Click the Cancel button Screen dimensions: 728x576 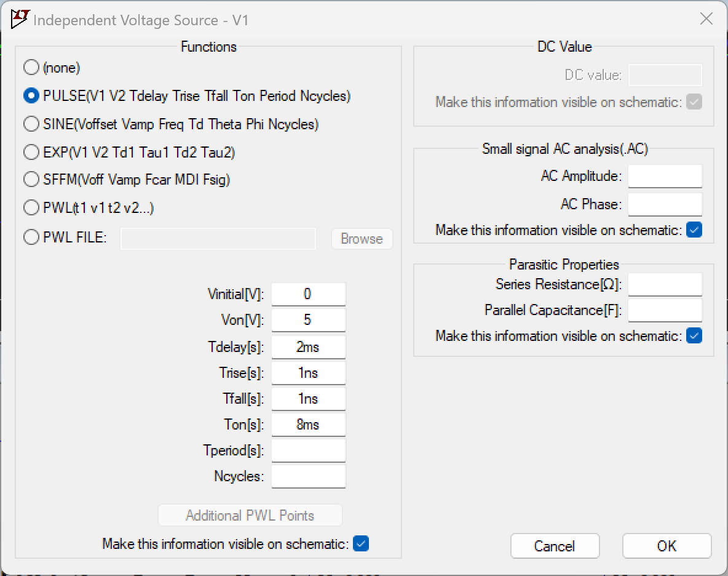click(555, 546)
